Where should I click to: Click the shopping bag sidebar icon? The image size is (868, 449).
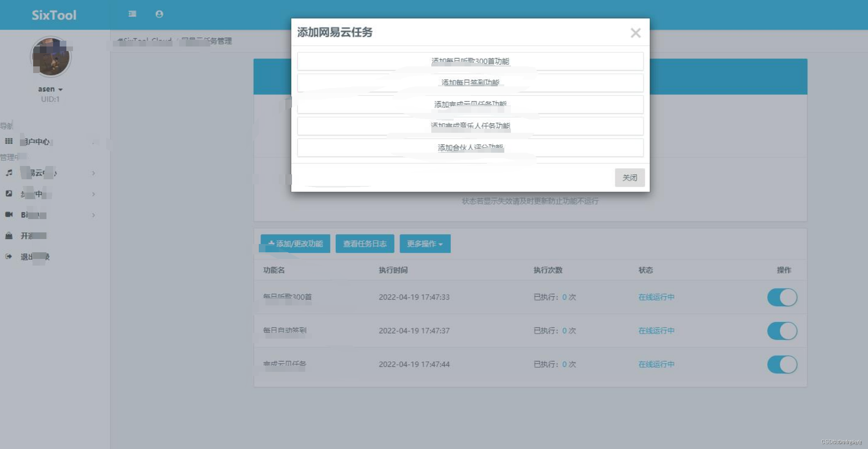pyautogui.click(x=9, y=236)
